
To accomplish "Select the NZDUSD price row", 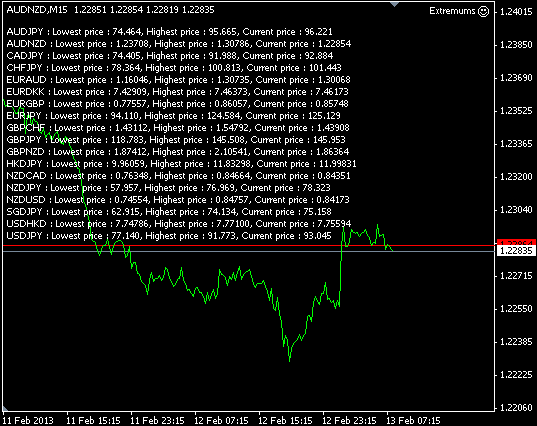I will (x=178, y=200).
